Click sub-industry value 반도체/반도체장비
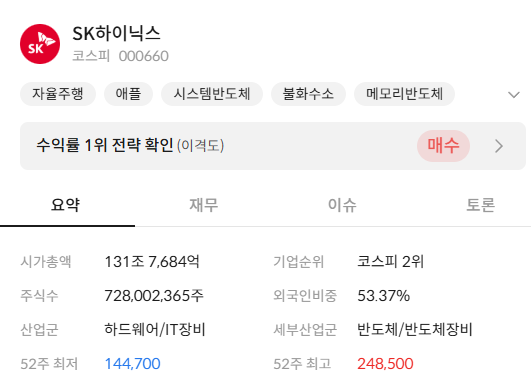This screenshot has width=531, height=392. [415, 329]
